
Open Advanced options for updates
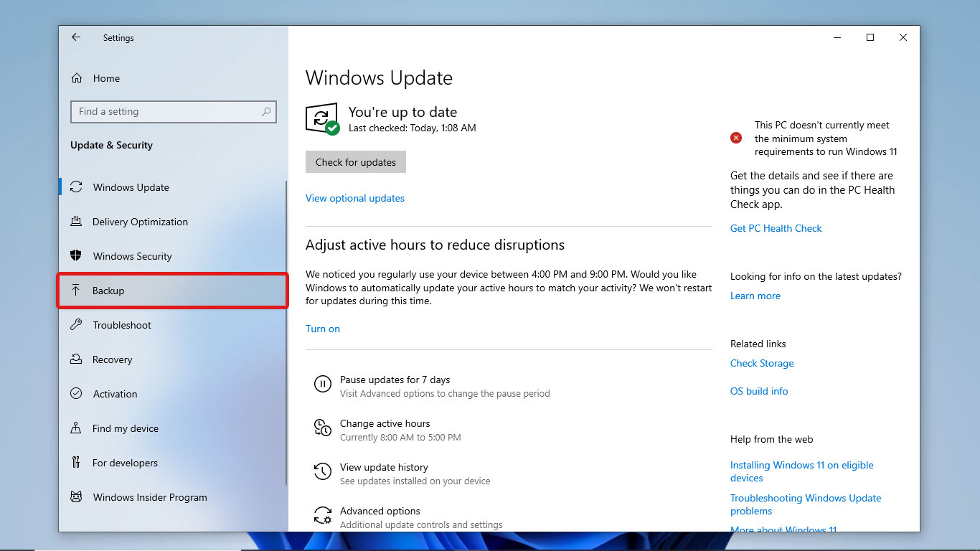coord(380,511)
